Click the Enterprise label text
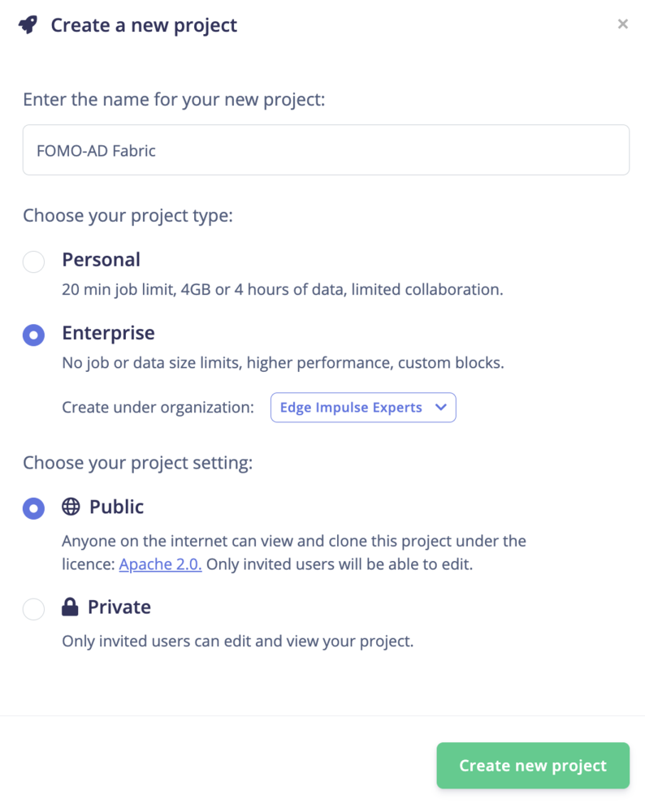645x812 pixels. (x=108, y=333)
